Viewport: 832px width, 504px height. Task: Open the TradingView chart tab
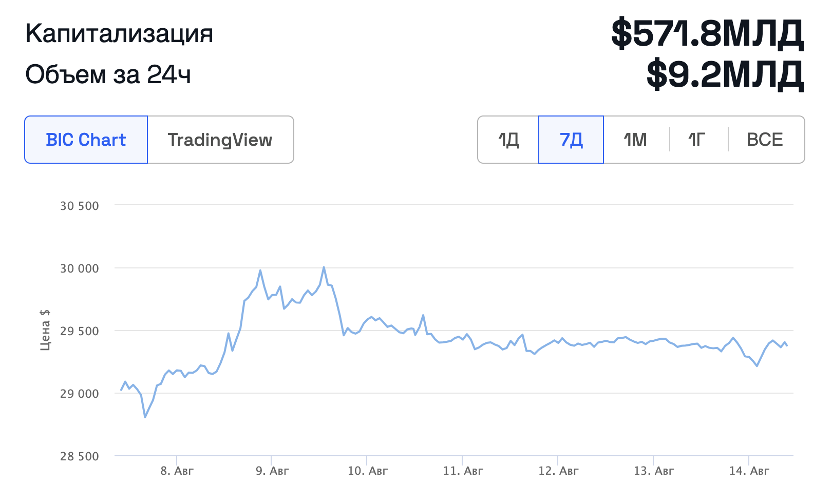pos(220,140)
